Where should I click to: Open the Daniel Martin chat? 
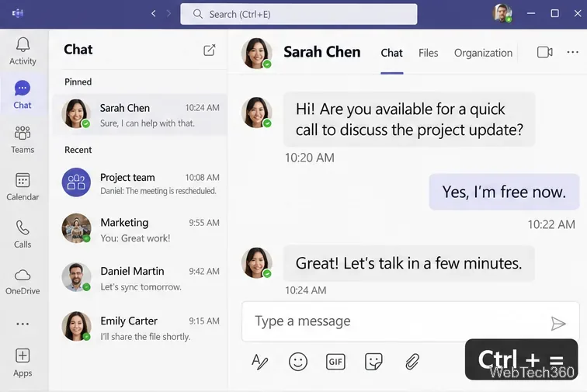tap(140, 278)
